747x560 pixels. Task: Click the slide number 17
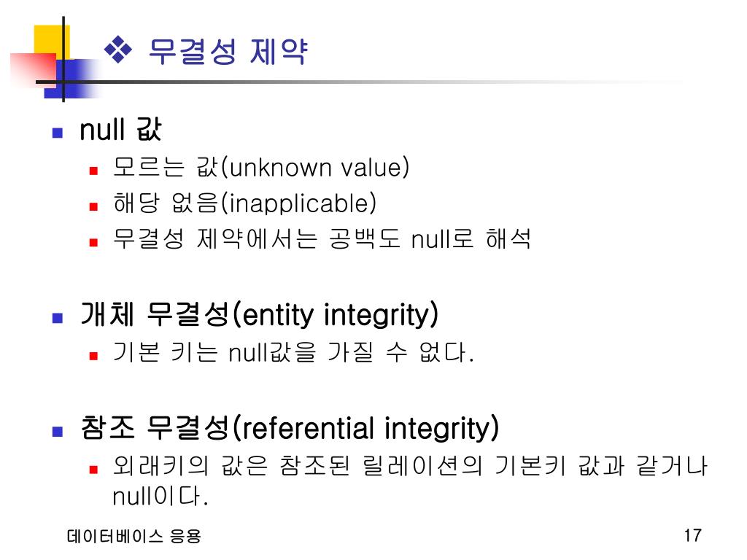(x=693, y=535)
